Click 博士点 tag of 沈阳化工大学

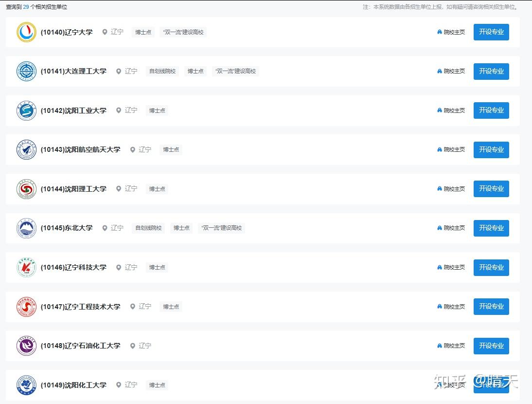tap(157, 386)
